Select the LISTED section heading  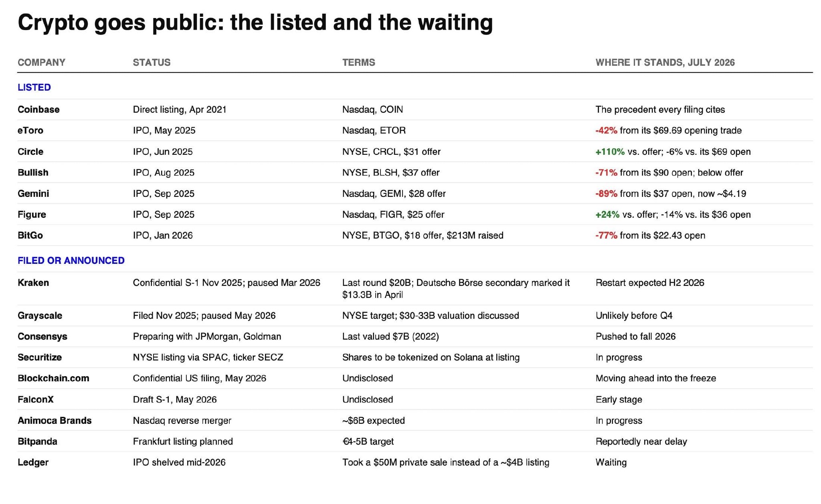34,87
